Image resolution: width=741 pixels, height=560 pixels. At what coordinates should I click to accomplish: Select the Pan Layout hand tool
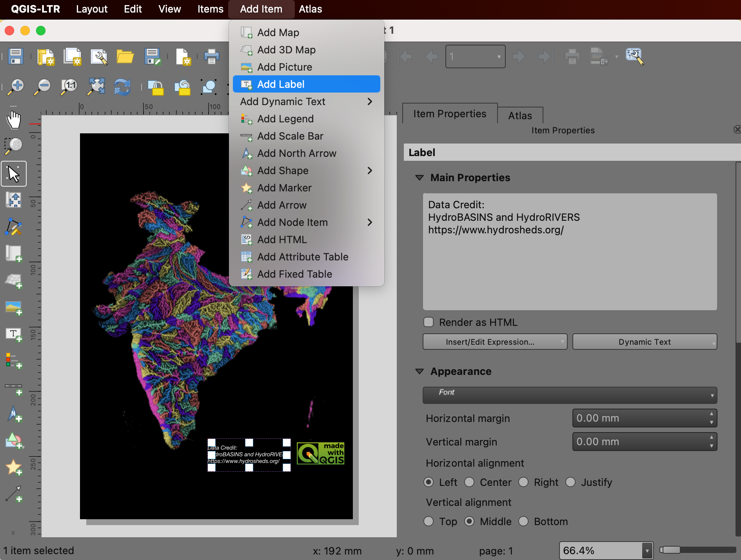coord(14,120)
